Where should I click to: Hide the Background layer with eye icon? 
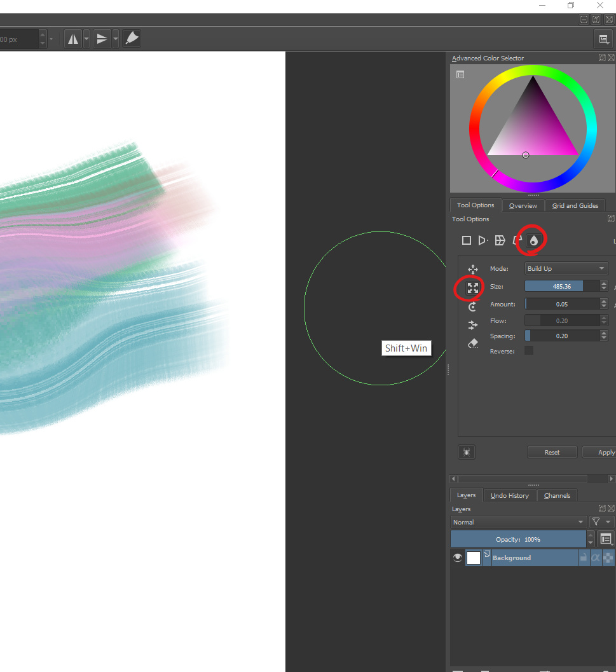coord(458,558)
